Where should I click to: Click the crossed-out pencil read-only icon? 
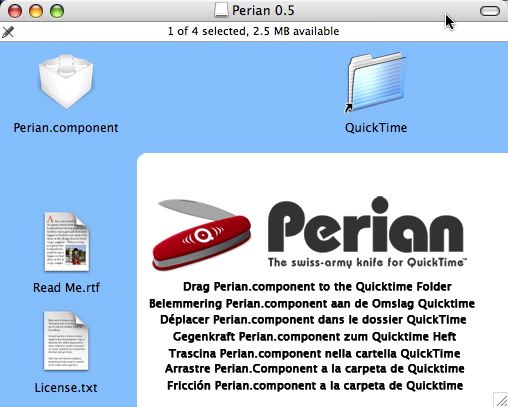pyautogui.click(x=8, y=32)
